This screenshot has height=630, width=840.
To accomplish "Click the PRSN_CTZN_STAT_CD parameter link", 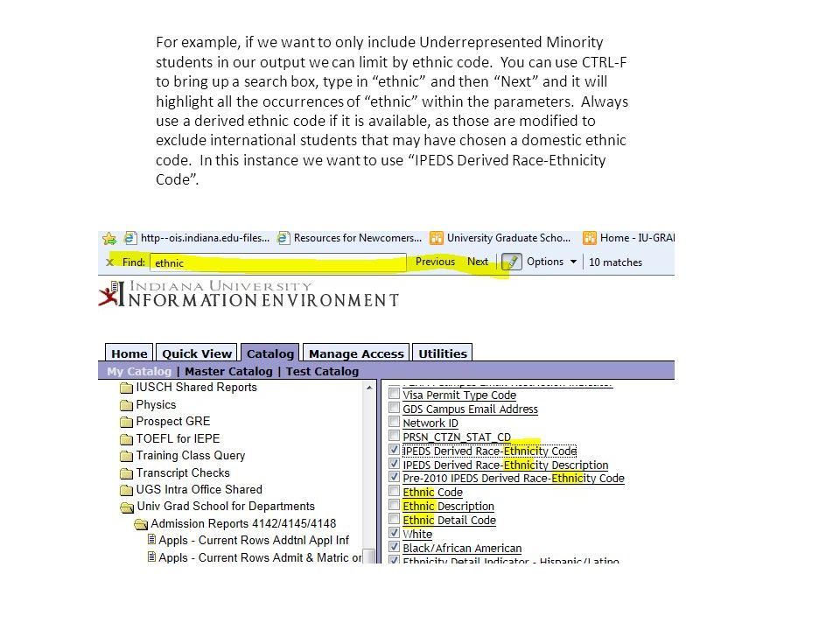I will [x=457, y=437].
